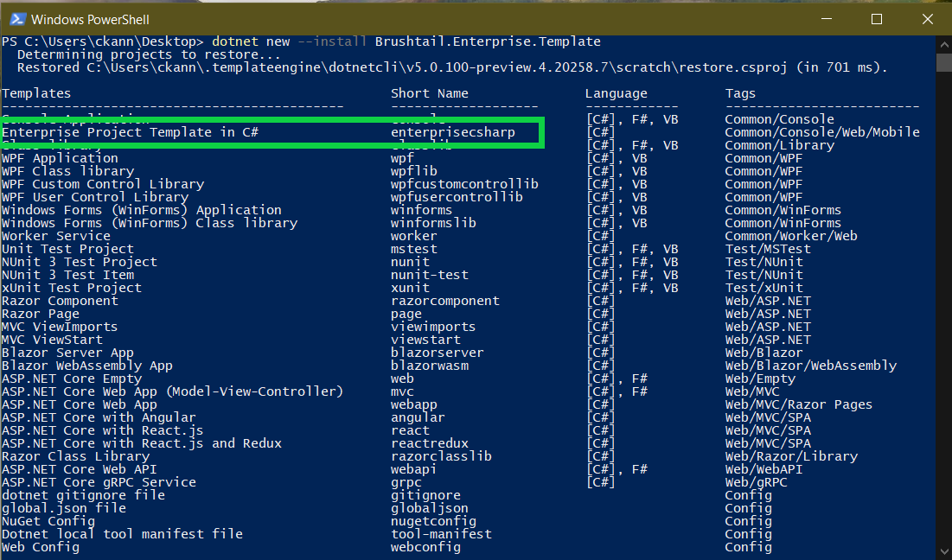Click 'ASP.NET Core with React.js and Redux'
Screen dimensions: 952x560
point(142,443)
